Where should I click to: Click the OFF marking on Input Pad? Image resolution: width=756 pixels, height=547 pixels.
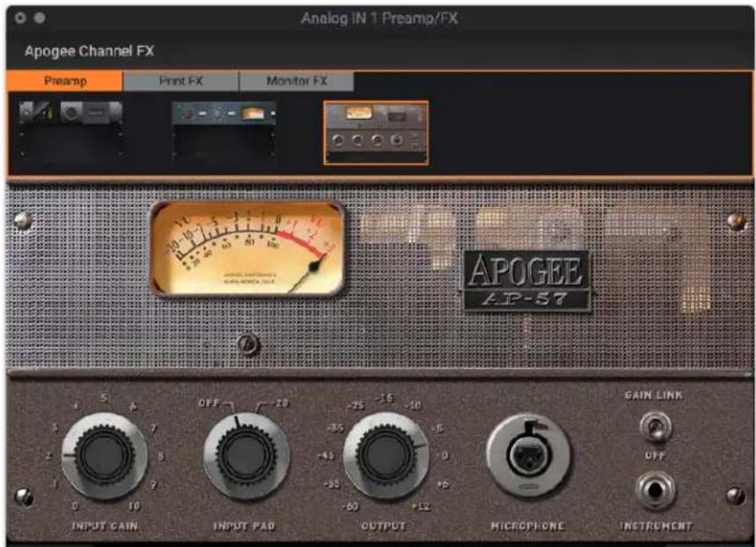pos(209,403)
